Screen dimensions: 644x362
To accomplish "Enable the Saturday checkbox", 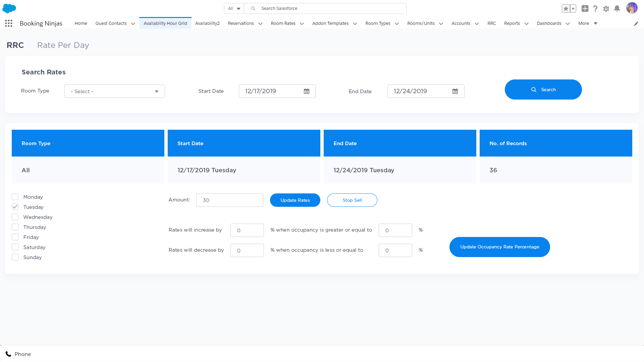I will [x=15, y=247].
